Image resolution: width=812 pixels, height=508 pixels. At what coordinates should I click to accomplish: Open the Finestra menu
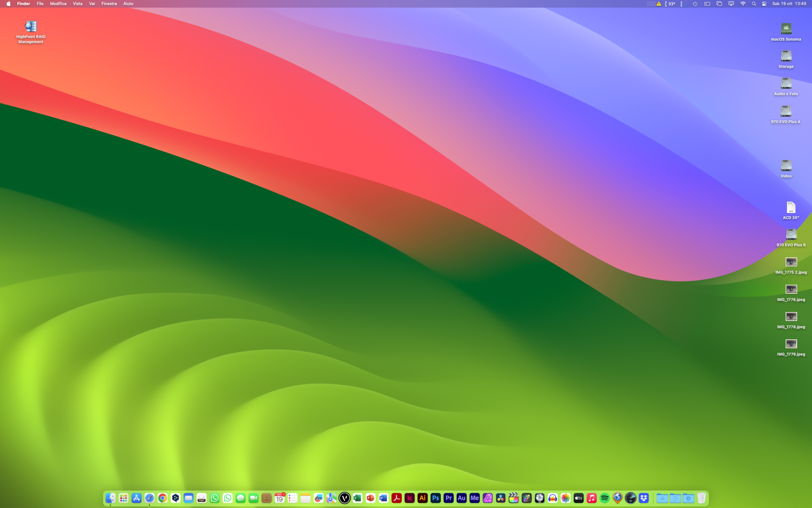tap(109, 4)
